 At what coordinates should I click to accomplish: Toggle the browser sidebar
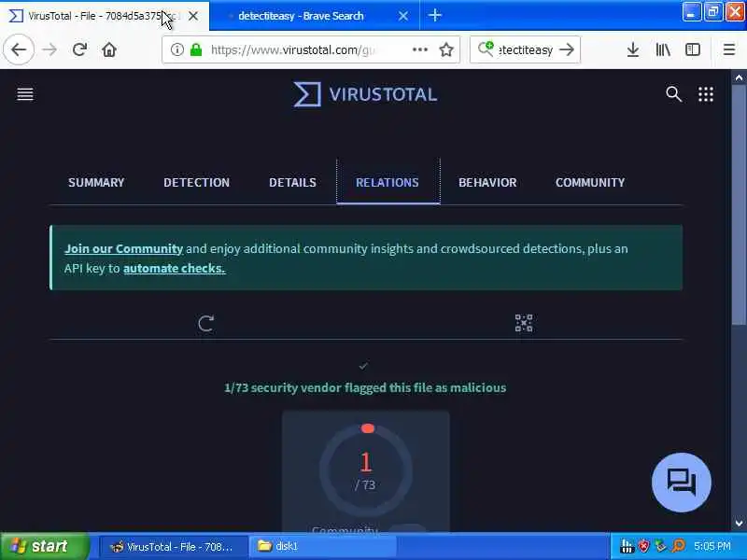[x=692, y=49]
